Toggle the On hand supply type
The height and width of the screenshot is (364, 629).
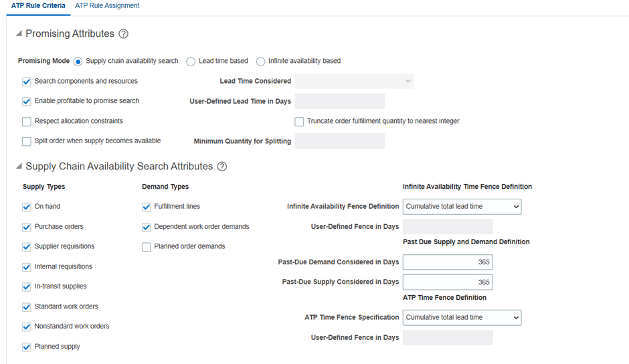pyautogui.click(x=27, y=207)
